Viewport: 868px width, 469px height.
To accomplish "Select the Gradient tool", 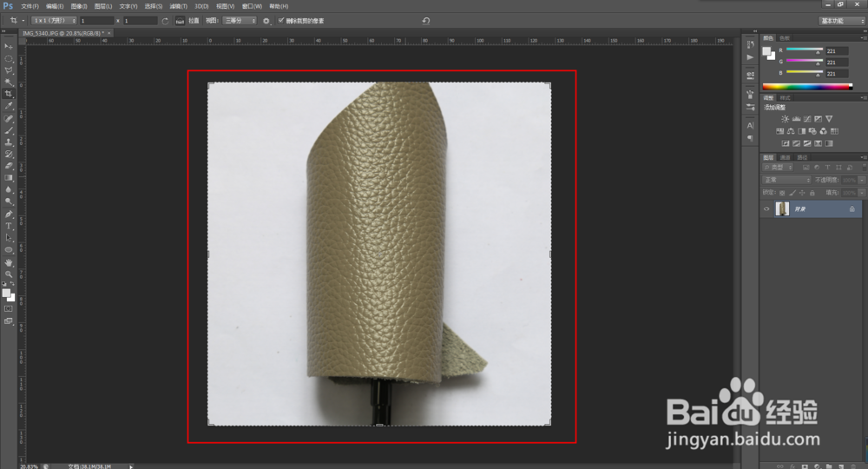I will coord(9,178).
